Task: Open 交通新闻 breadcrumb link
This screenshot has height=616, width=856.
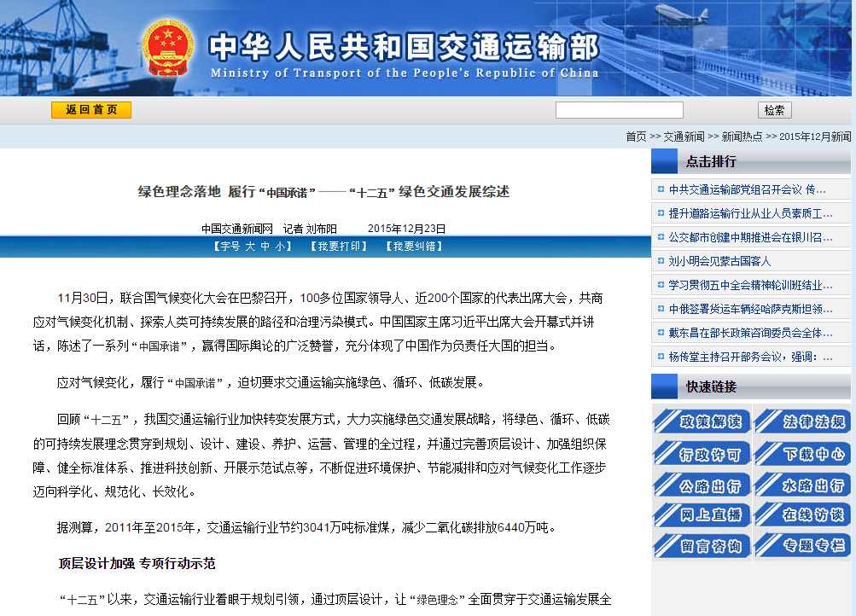Action: click(684, 137)
